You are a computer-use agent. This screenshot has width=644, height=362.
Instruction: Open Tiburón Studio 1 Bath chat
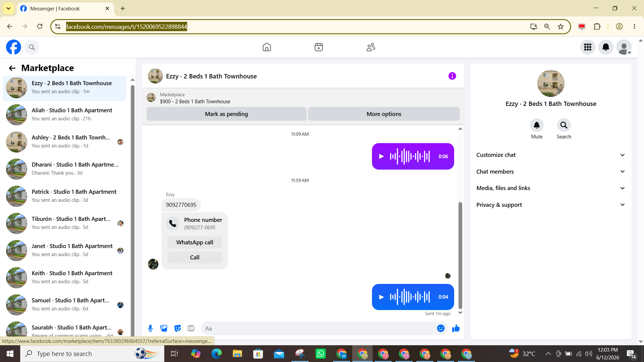point(65,223)
